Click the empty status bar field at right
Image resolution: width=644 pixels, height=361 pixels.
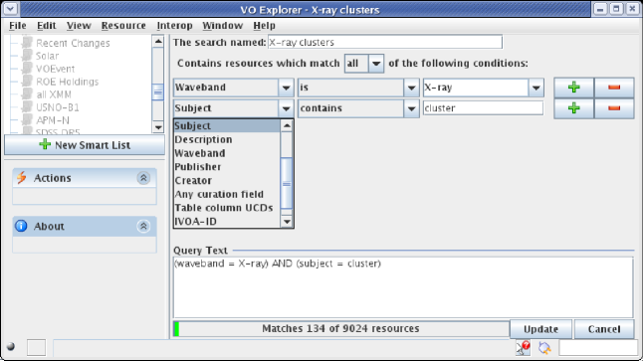tap(598, 348)
